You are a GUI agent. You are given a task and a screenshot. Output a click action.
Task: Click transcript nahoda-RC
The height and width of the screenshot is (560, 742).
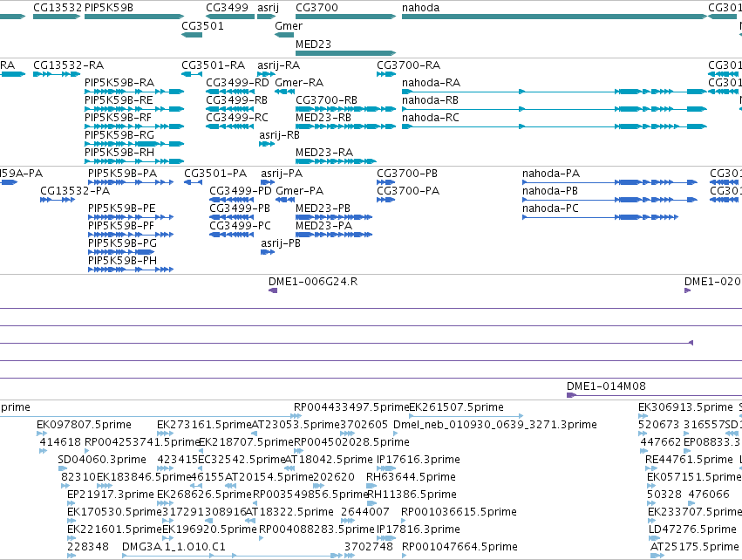[x=431, y=118]
